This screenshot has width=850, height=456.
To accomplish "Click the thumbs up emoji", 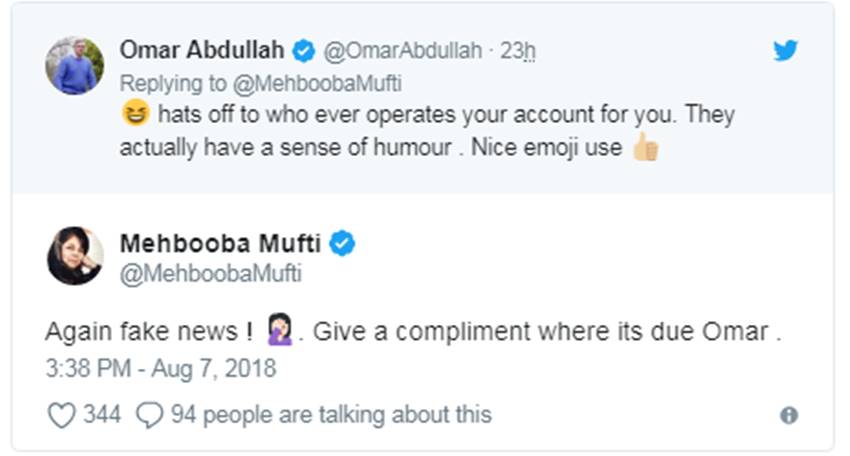I will [x=646, y=147].
